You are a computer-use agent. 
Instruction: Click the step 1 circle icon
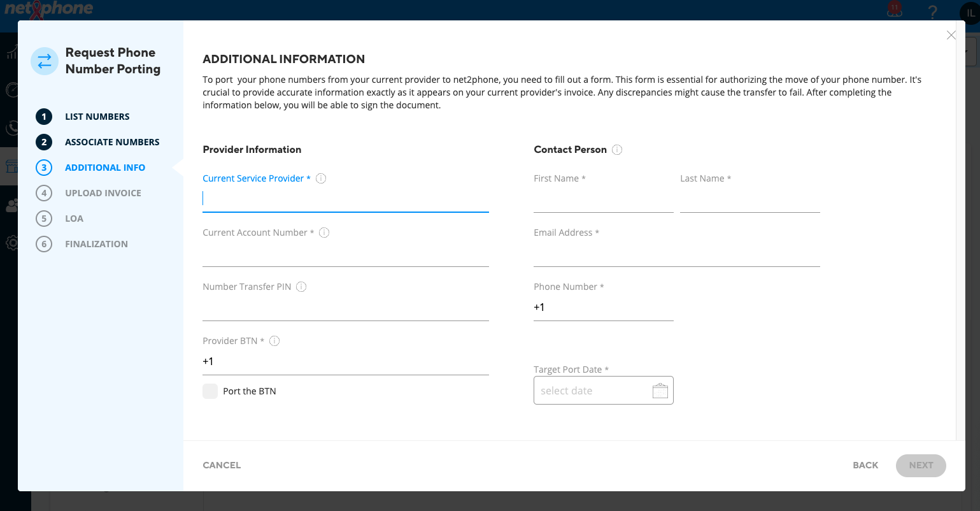(44, 117)
